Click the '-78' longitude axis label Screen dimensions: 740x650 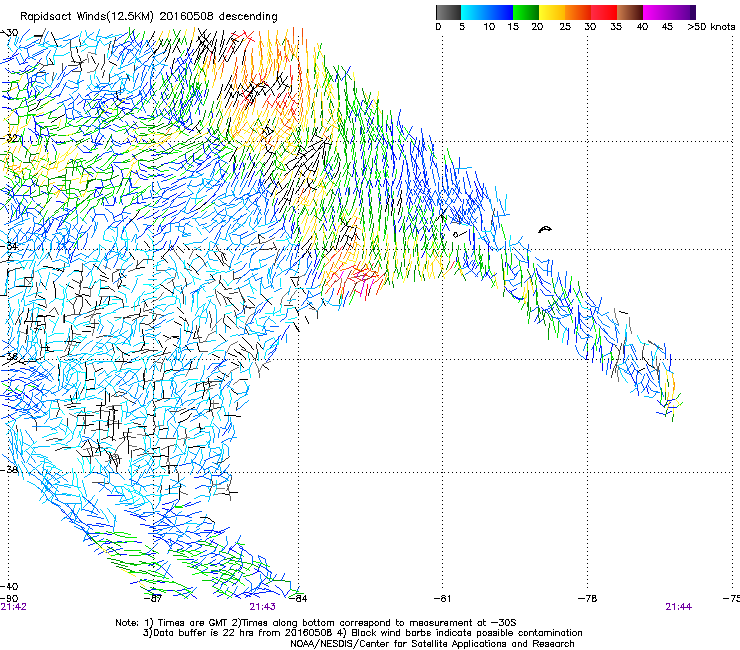(588, 599)
